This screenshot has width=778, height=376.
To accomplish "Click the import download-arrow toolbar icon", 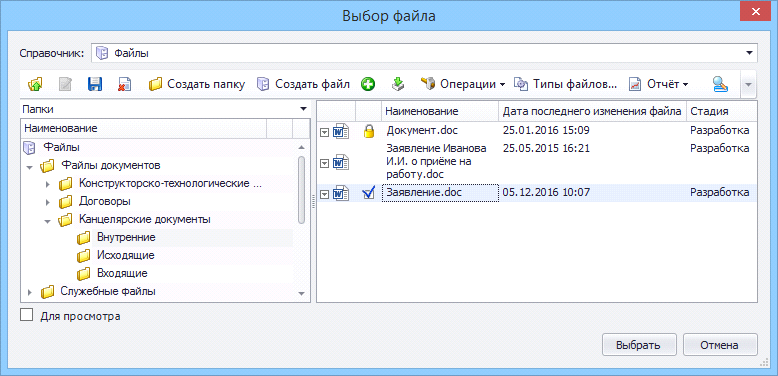I will click(397, 84).
